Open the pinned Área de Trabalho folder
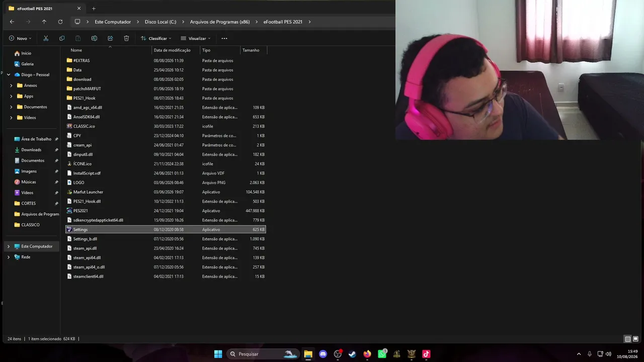Image resolution: width=644 pixels, height=362 pixels. tap(36, 139)
